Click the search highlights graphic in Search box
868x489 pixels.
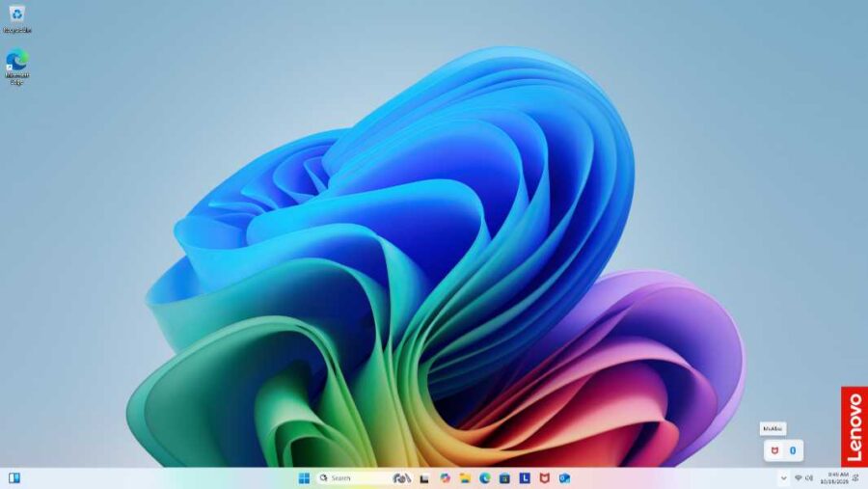[x=401, y=478]
